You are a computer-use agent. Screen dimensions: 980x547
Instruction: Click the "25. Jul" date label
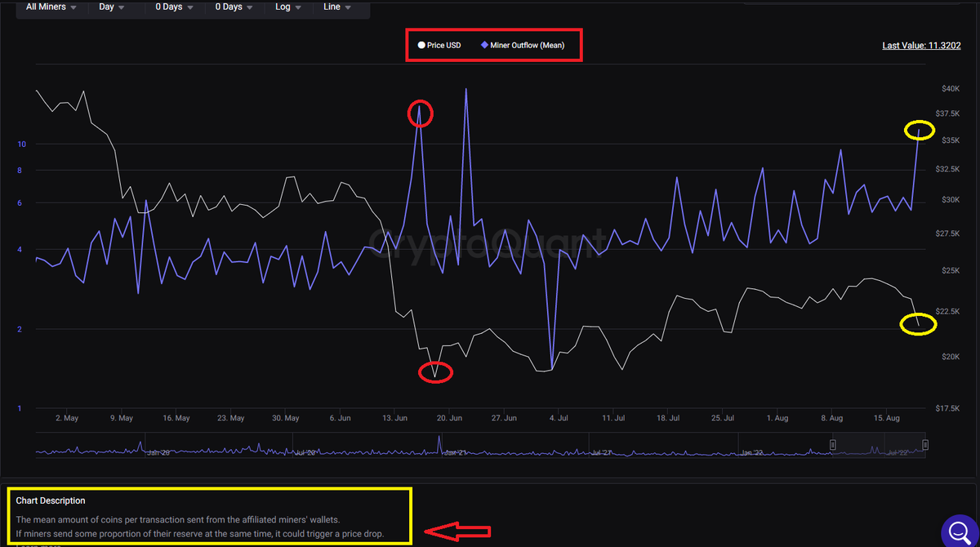(722, 418)
